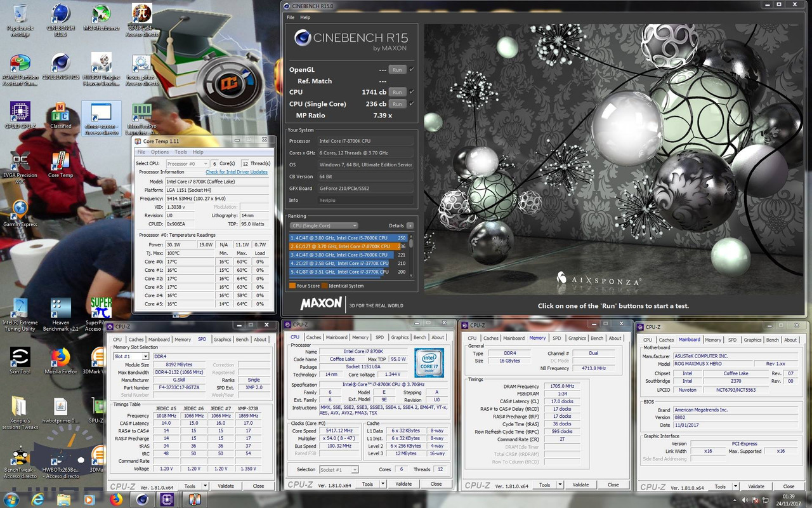Toggle the OpenGL test checkmark in Cinebench

pyautogui.click(x=412, y=69)
